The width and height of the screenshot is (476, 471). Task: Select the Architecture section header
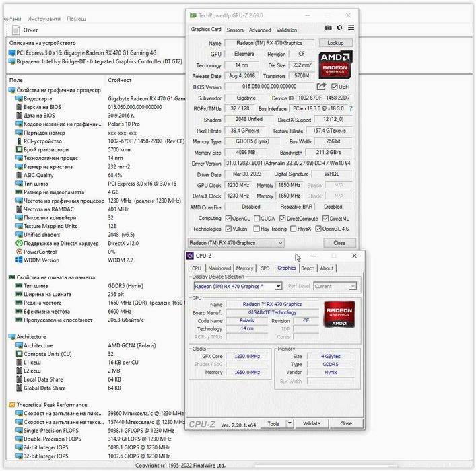(28, 337)
